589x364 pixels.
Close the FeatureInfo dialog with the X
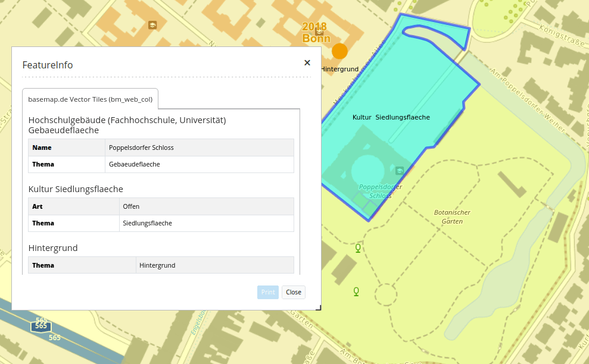tap(307, 62)
